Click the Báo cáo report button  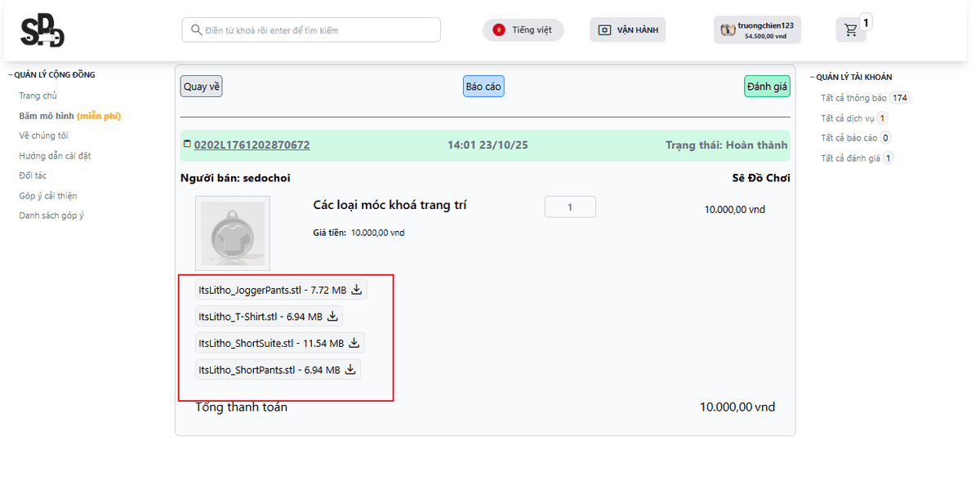point(483,87)
